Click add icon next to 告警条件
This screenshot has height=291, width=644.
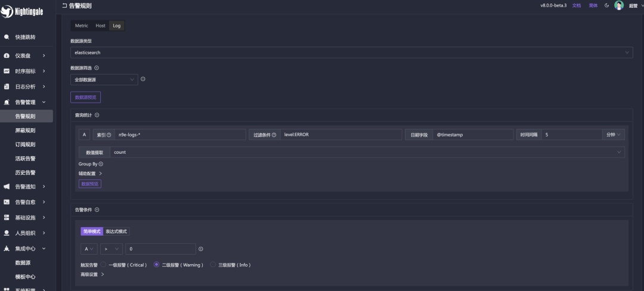[97, 210]
